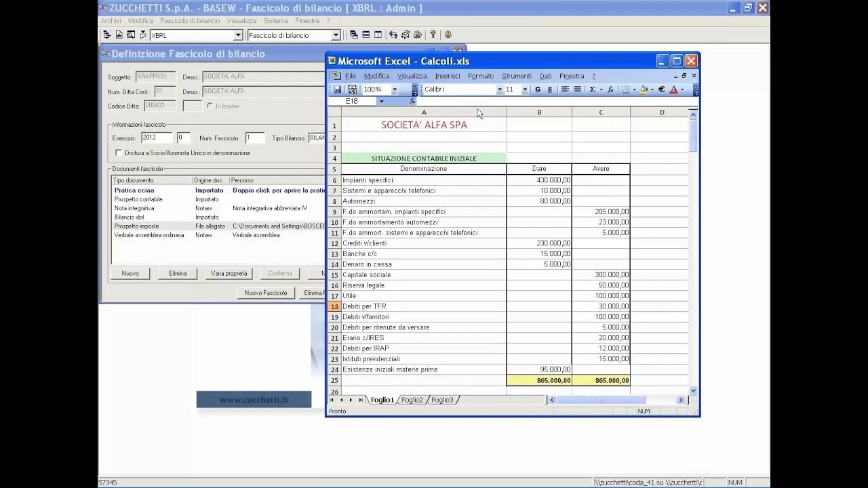Click the question mark help icon in BASEW toolbar
This screenshot has height=488, width=868.
[433, 35]
